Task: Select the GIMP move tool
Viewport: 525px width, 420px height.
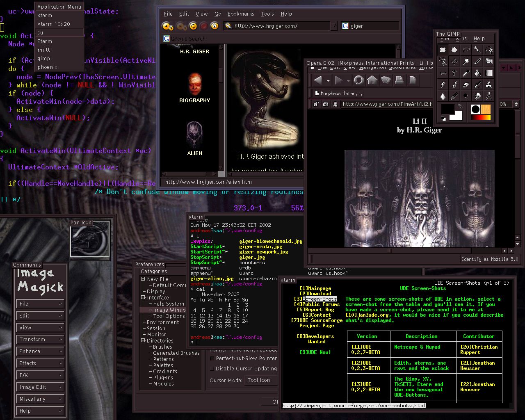Action: click(x=454, y=62)
